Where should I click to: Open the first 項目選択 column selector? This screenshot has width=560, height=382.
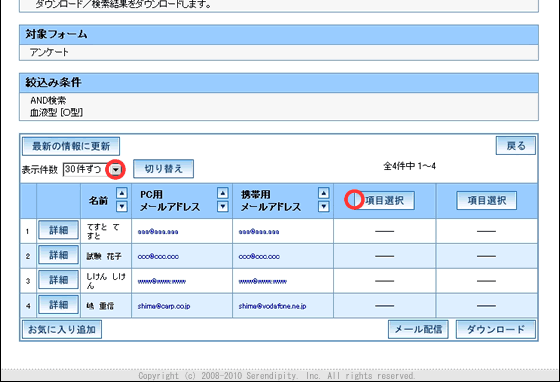(x=384, y=200)
